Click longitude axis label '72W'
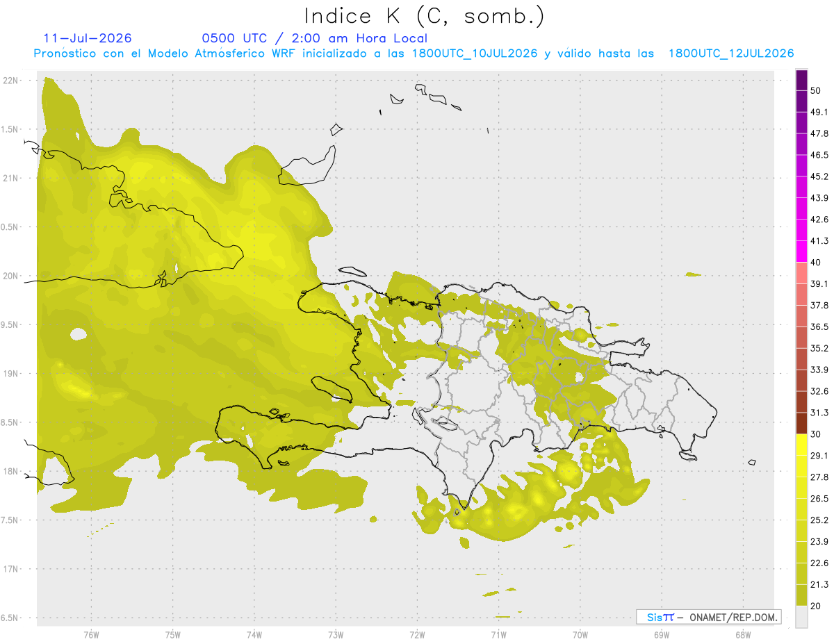This screenshot has height=644, width=834. [x=418, y=634]
